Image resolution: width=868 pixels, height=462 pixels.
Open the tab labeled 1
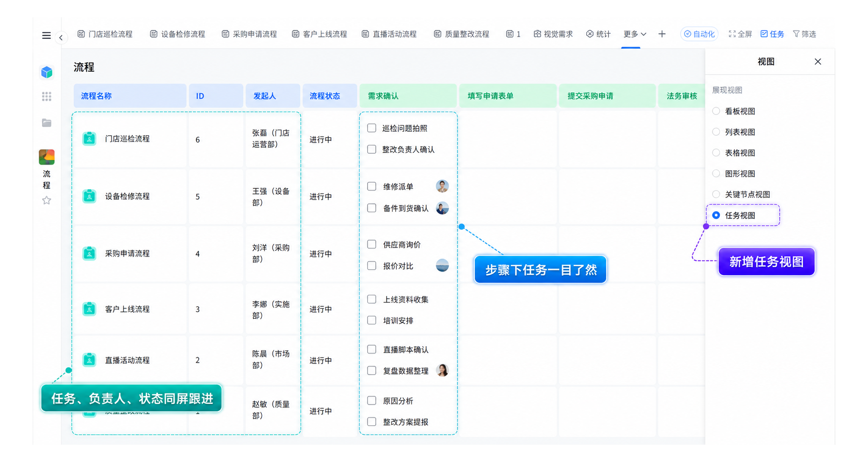point(513,34)
